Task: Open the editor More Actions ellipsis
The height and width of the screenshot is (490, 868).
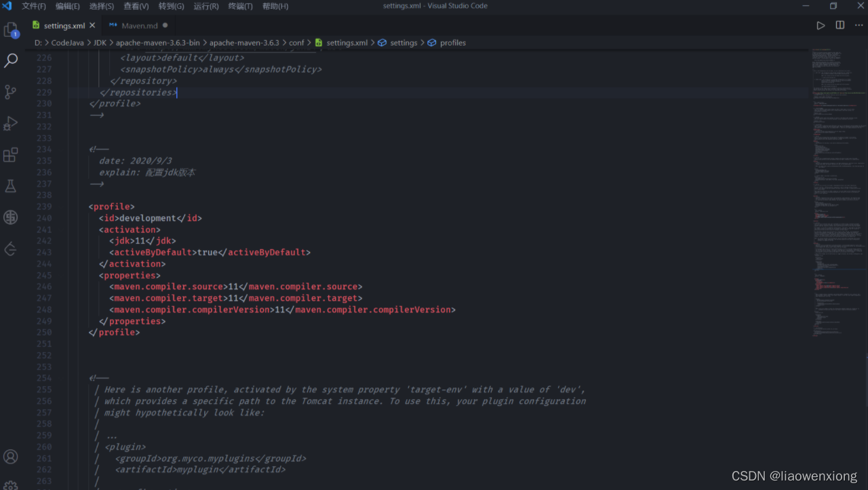Action: tap(859, 26)
